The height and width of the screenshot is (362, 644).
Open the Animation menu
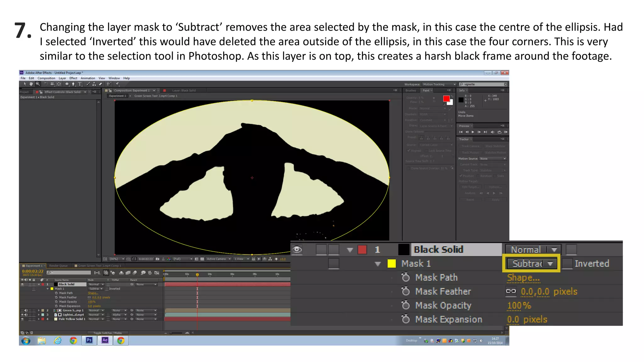pos(88,78)
